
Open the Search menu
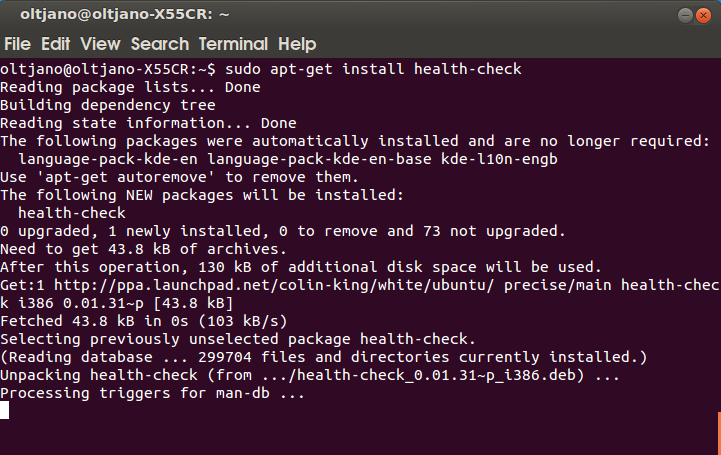pyautogui.click(x=160, y=44)
